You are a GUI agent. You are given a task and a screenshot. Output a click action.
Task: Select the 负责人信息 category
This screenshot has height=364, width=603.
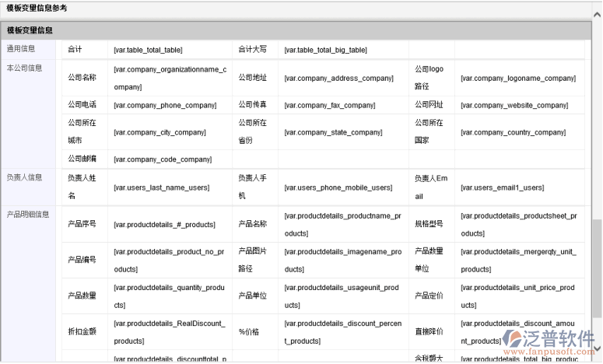tap(24, 177)
